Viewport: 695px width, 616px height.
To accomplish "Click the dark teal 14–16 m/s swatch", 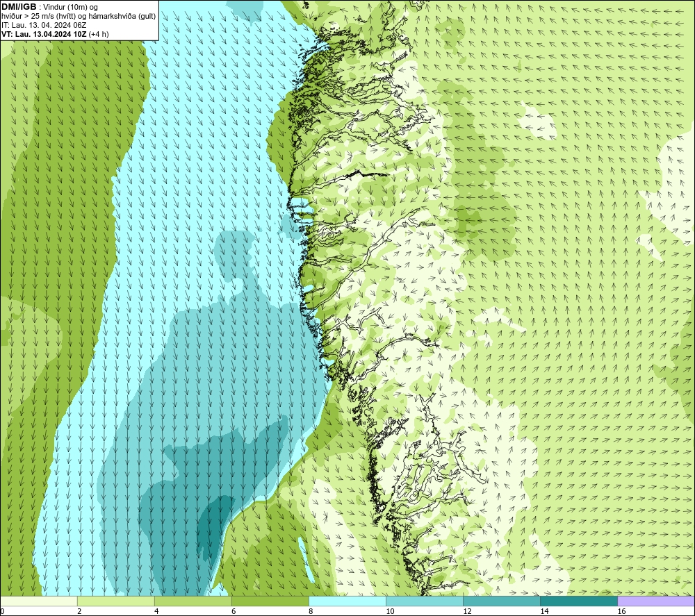I will tap(578, 601).
